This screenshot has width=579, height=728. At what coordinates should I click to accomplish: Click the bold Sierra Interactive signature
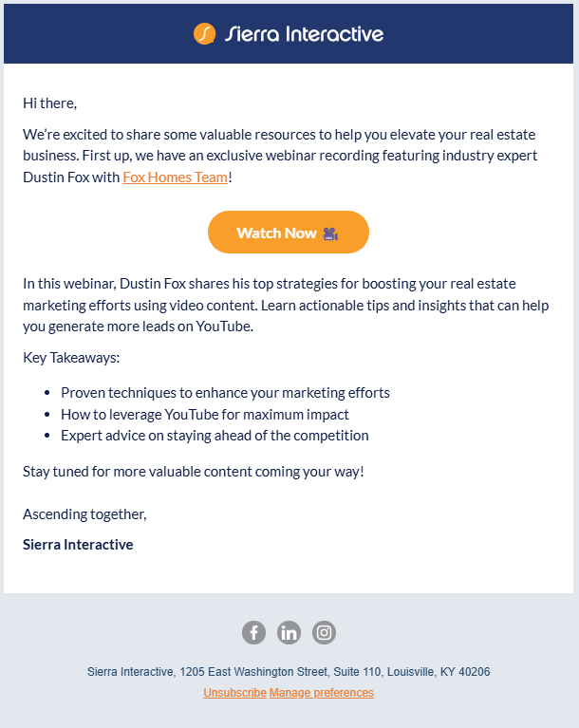(x=78, y=545)
